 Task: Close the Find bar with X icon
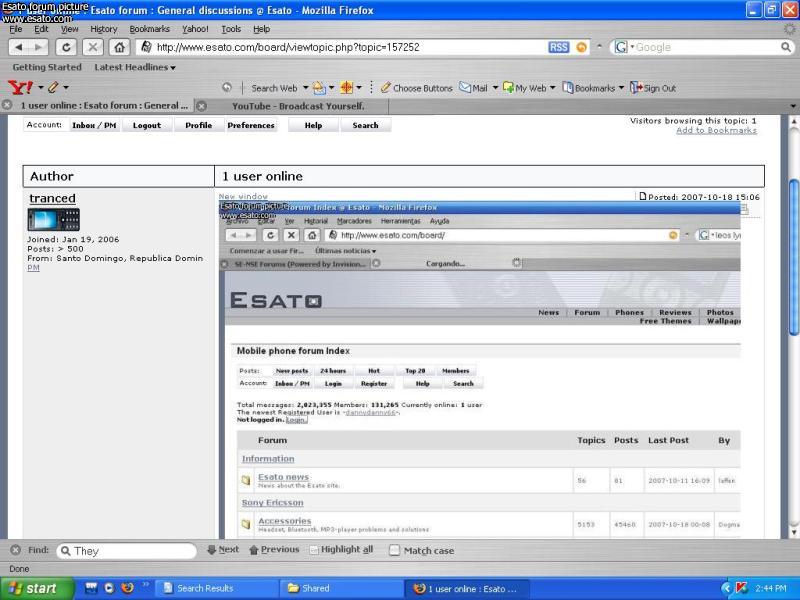click(x=16, y=550)
